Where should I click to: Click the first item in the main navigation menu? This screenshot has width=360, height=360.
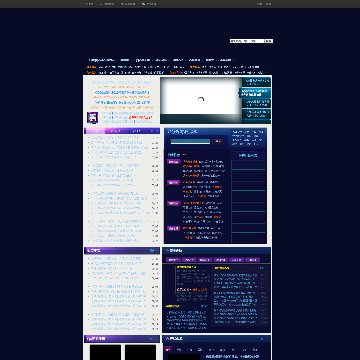coord(101,60)
